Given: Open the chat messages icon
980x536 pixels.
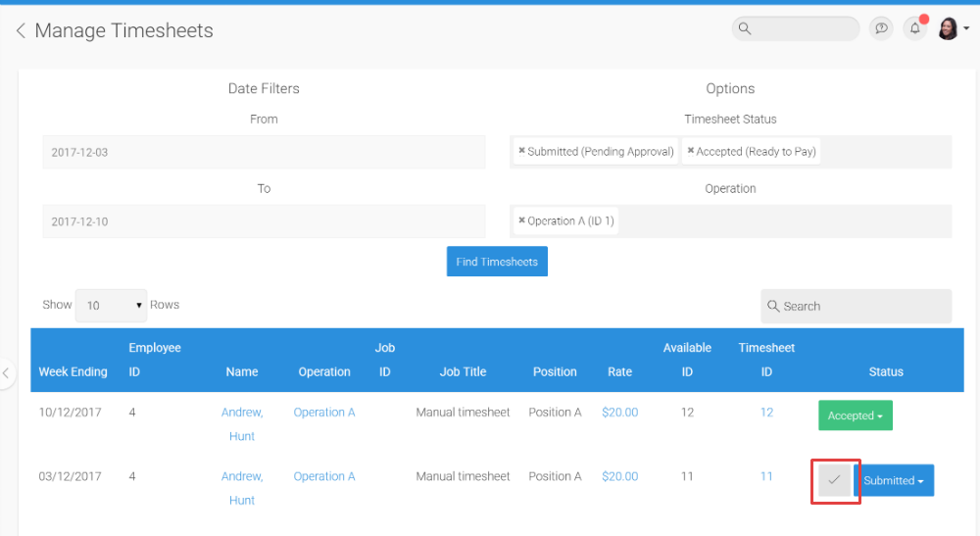Looking at the screenshot, I should 881,28.
